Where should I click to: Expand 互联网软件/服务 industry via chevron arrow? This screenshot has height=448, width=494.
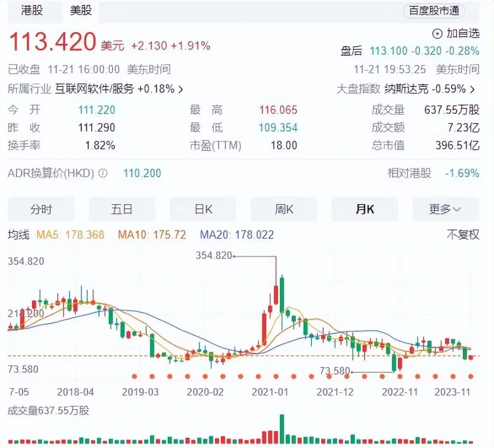(x=180, y=89)
